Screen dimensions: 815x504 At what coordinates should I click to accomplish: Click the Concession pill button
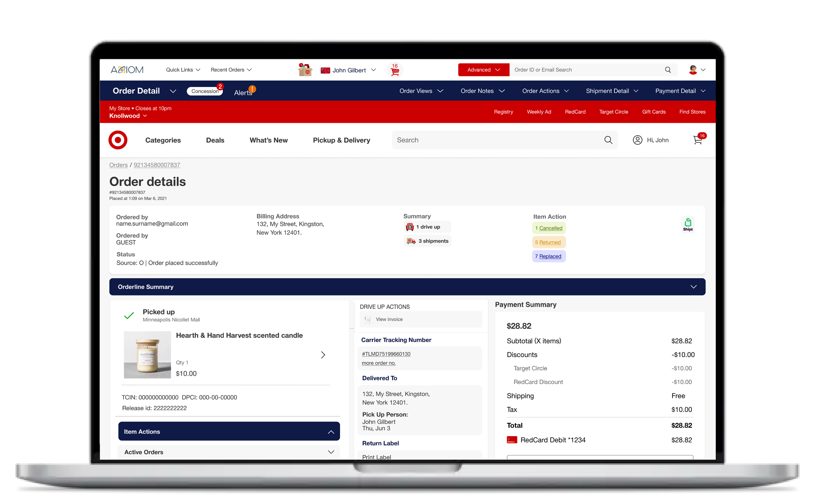(x=204, y=91)
